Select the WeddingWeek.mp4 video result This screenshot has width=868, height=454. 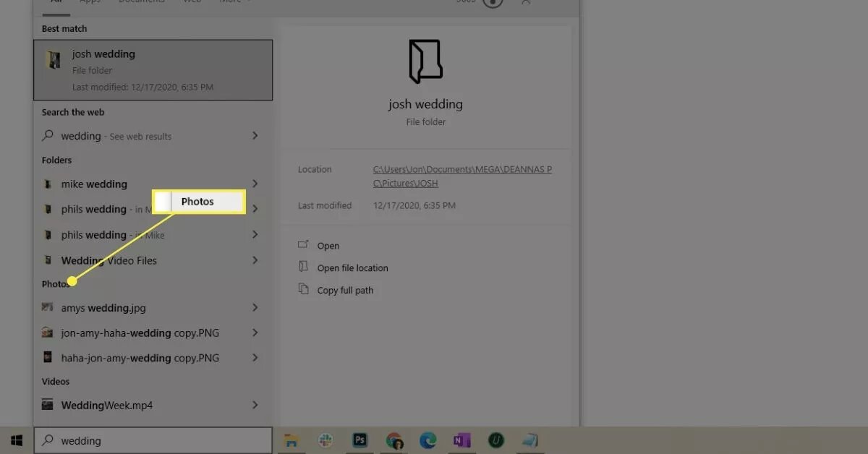tap(153, 406)
